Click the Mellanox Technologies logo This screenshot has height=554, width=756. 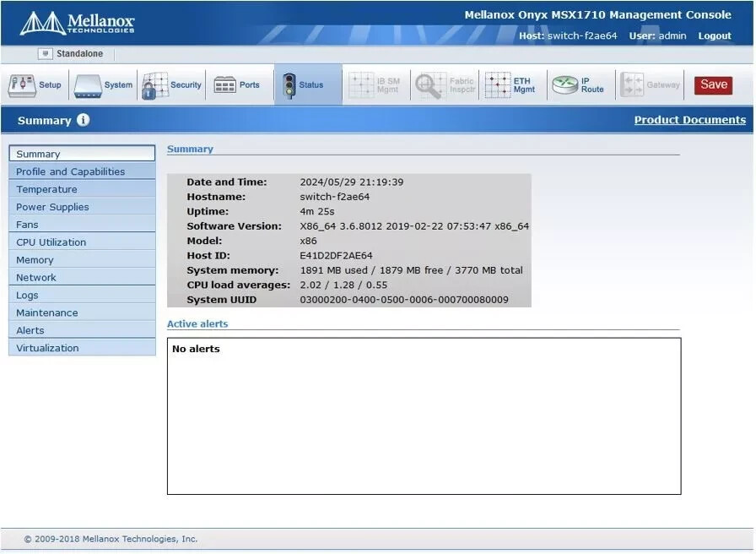point(77,23)
